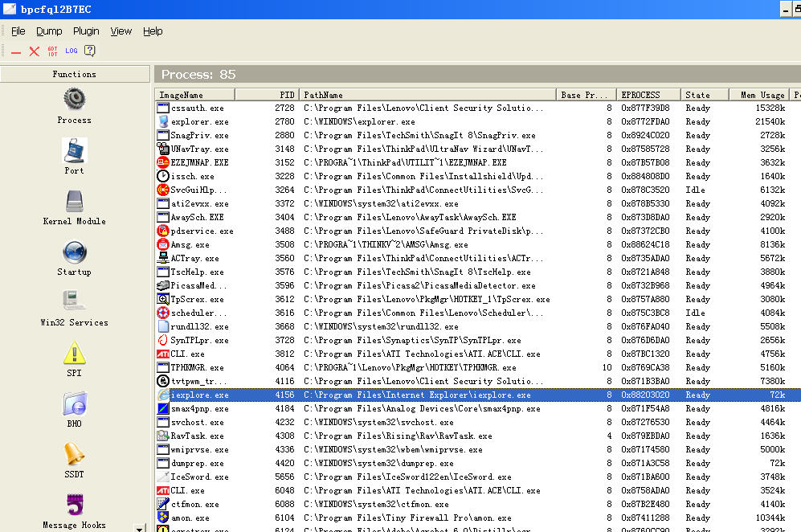Select the wmiprvse.exe row
Screen dimensions: 801x532
tap(478, 449)
